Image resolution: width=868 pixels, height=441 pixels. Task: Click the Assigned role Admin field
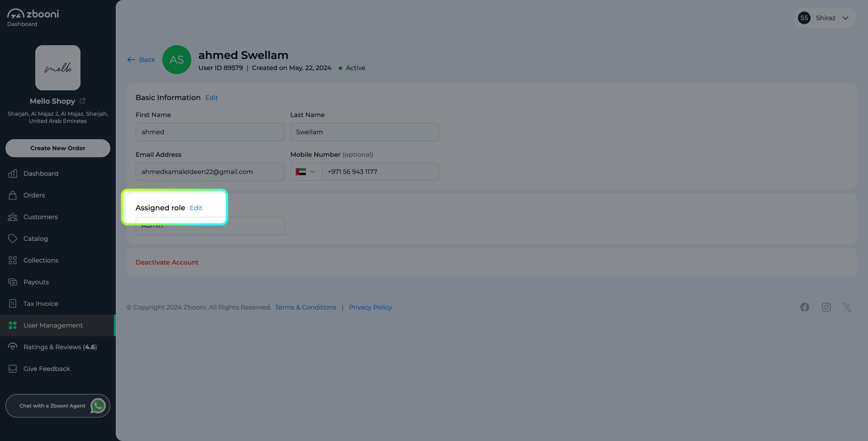coord(210,226)
